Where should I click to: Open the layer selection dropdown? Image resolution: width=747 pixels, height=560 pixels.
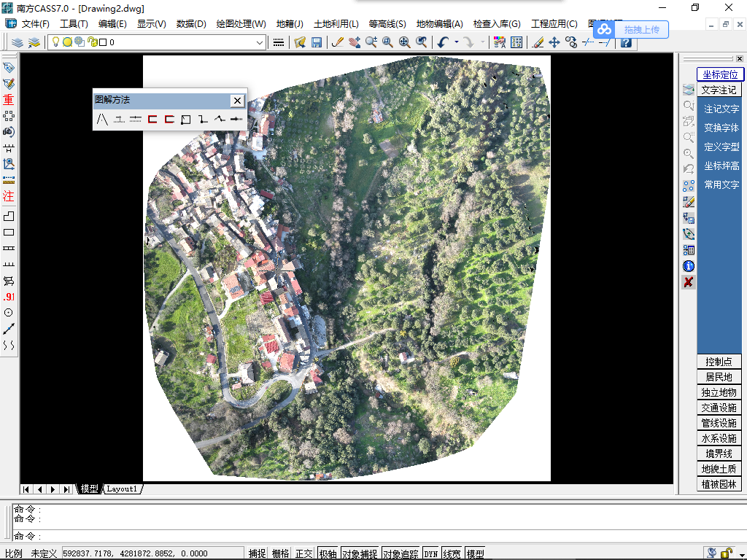coord(260,42)
